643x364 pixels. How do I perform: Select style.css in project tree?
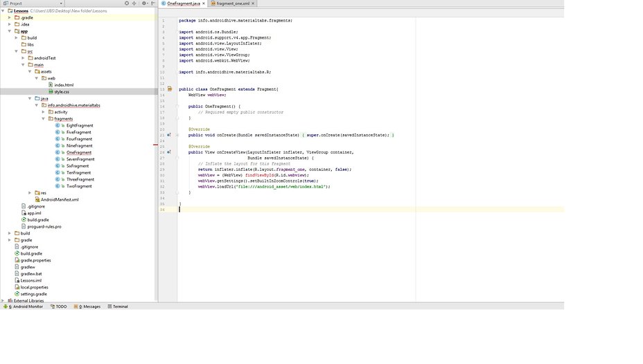pyautogui.click(x=62, y=92)
